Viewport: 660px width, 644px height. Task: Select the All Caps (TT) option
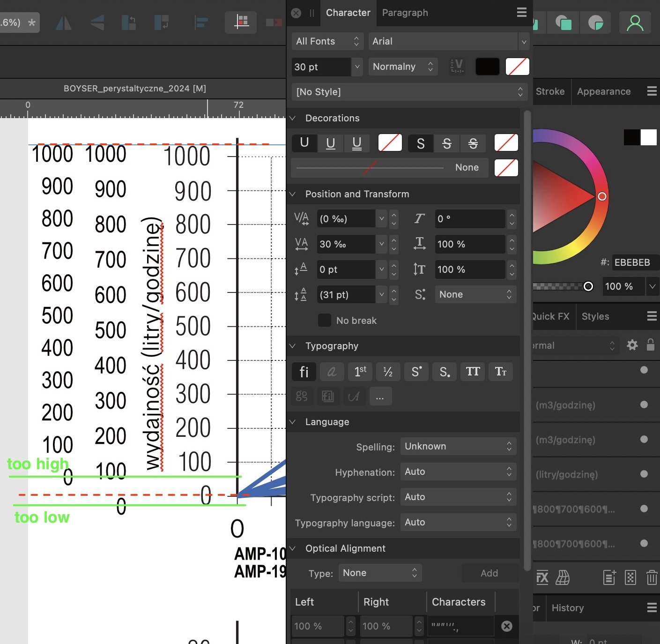[472, 372]
